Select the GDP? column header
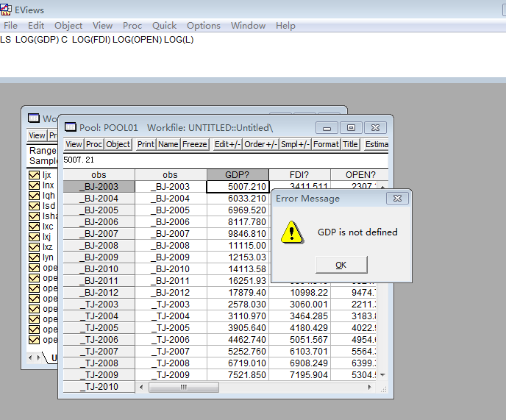The width and height of the screenshot is (506, 420). [238, 175]
